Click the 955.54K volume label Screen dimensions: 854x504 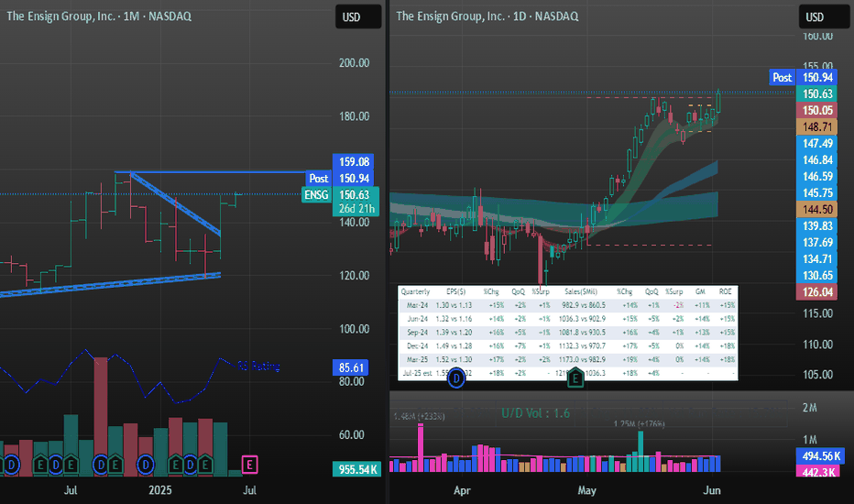pos(356,469)
